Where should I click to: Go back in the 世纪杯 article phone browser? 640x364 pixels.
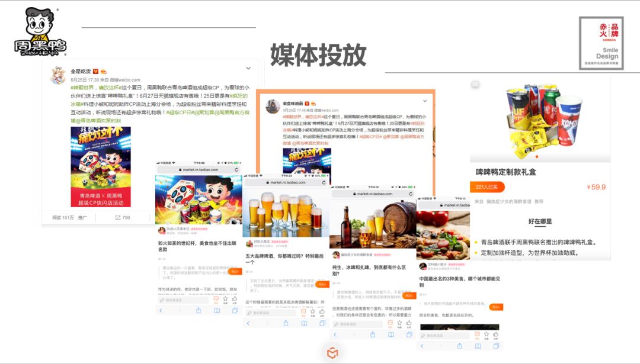pyautogui.click(x=161, y=311)
